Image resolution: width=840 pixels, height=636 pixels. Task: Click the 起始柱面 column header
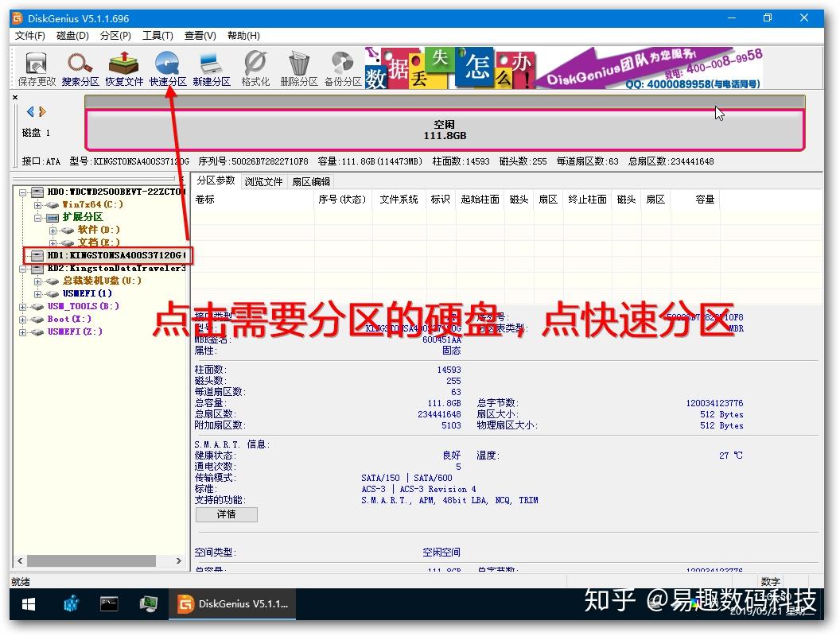(480, 200)
